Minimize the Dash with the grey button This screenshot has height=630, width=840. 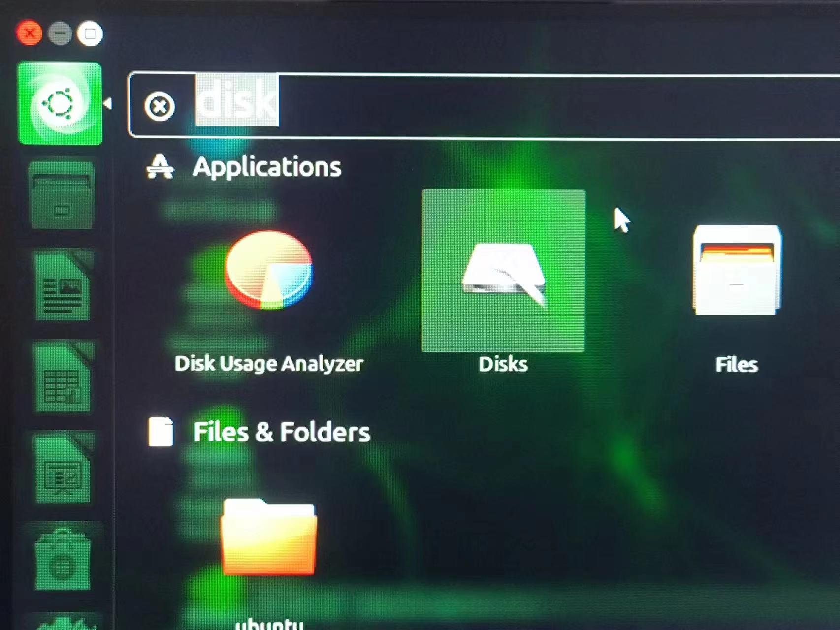pyautogui.click(x=60, y=33)
